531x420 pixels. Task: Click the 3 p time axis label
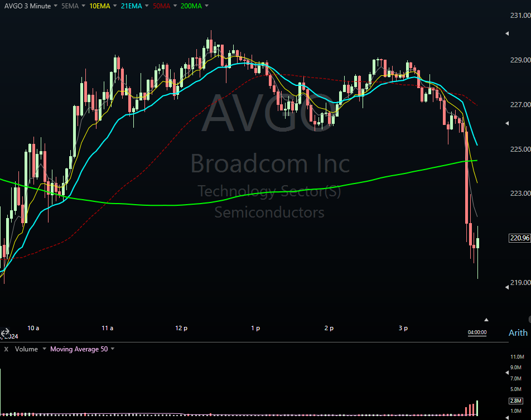coord(403,328)
